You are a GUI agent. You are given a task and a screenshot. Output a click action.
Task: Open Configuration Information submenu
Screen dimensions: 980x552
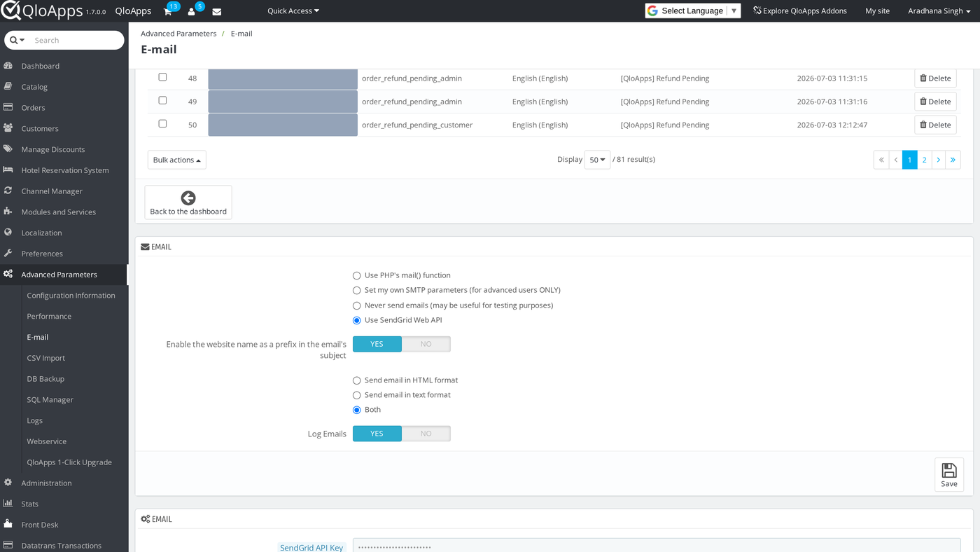pos(71,296)
